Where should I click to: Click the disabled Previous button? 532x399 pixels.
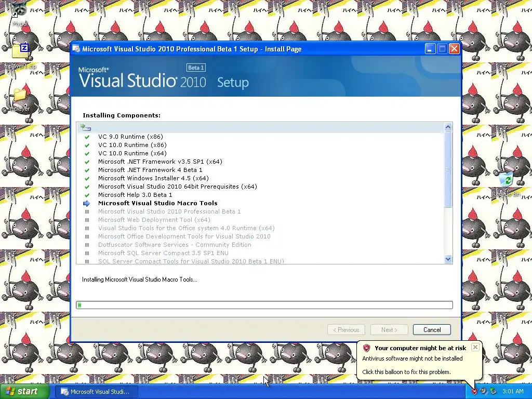(x=346, y=330)
